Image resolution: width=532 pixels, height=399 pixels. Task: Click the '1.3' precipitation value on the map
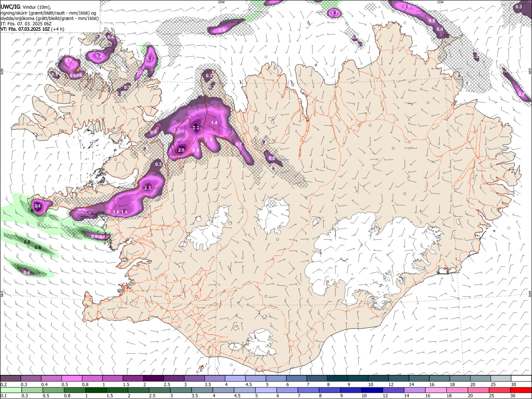coord(177,130)
